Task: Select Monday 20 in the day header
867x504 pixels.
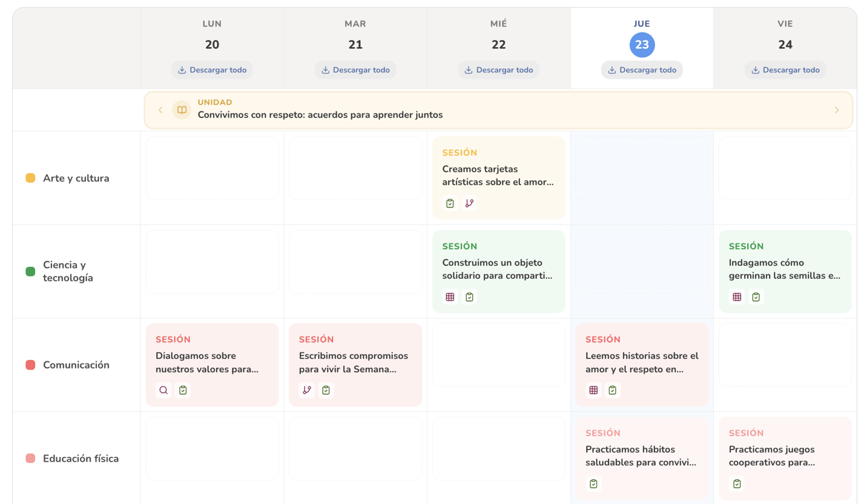Action: (x=212, y=45)
